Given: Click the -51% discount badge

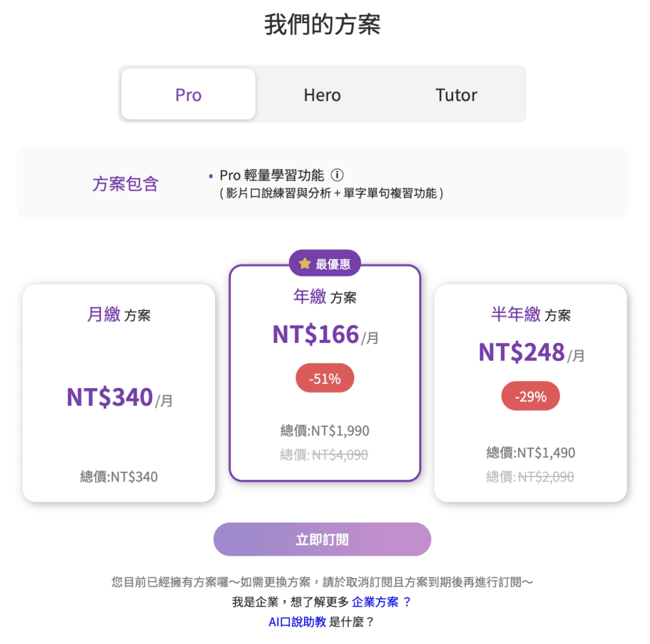Looking at the screenshot, I should pyautogui.click(x=324, y=379).
